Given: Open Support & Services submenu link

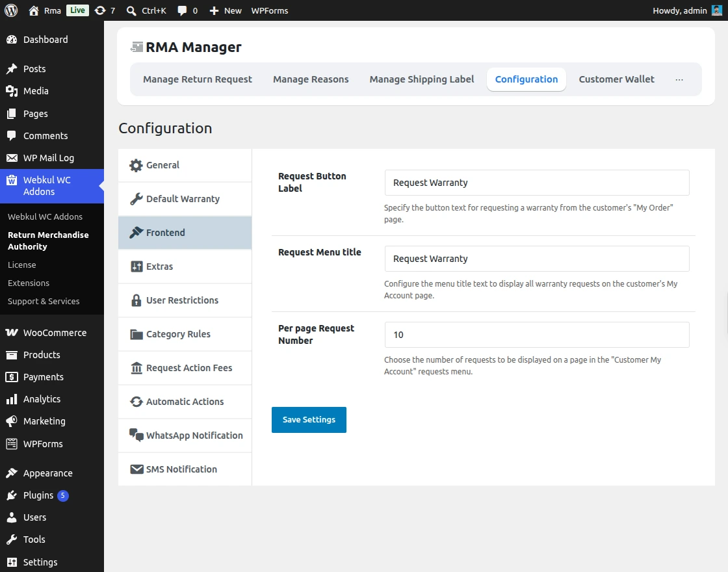Looking at the screenshot, I should tap(44, 302).
